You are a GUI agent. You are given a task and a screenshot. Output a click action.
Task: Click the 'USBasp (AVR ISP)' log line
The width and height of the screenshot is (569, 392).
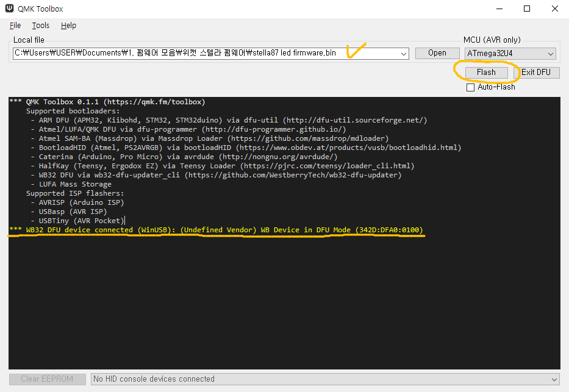pyautogui.click(x=69, y=212)
